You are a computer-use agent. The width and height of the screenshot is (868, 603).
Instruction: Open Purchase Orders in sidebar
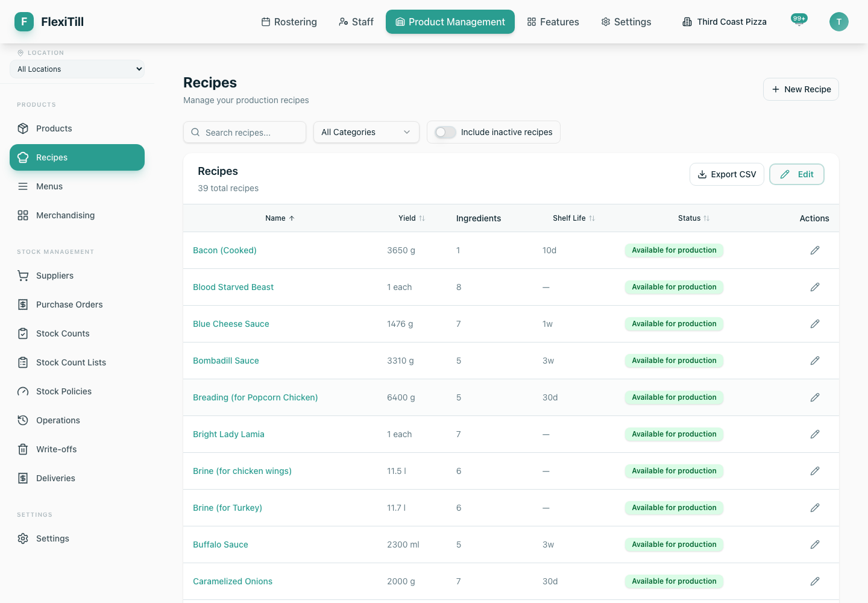[x=77, y=305]
